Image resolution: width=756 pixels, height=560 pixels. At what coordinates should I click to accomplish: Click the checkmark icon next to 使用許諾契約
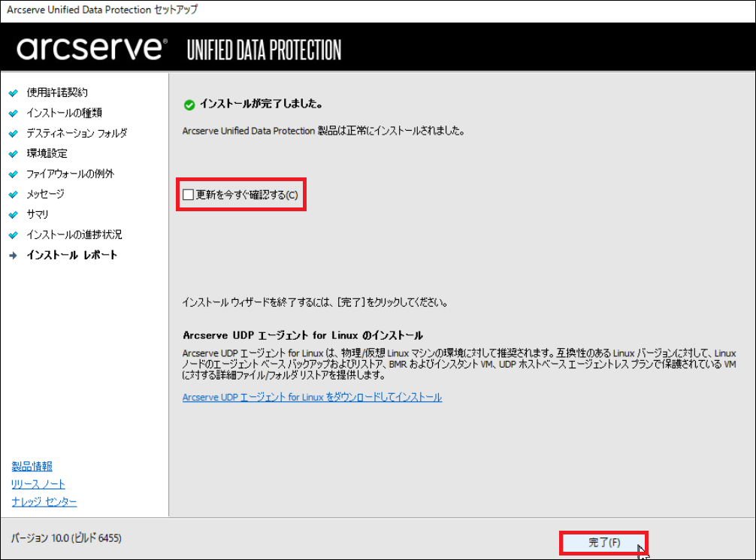(x=14, y=92)
